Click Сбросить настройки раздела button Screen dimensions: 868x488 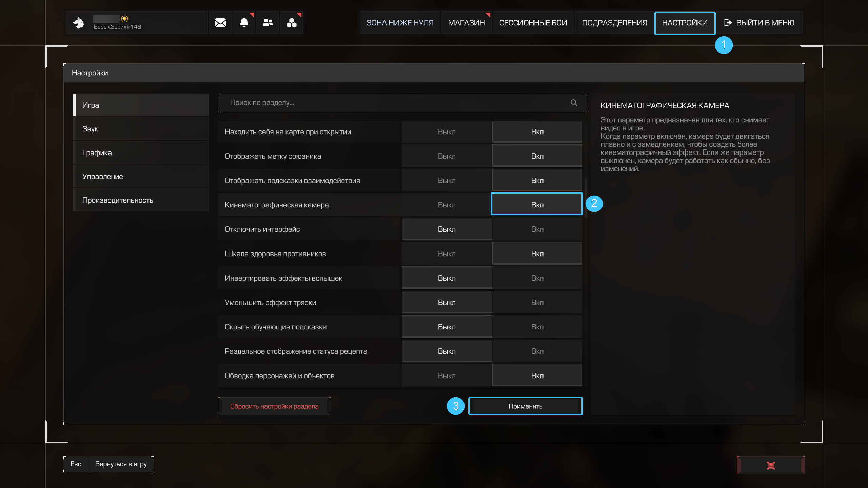274,406
